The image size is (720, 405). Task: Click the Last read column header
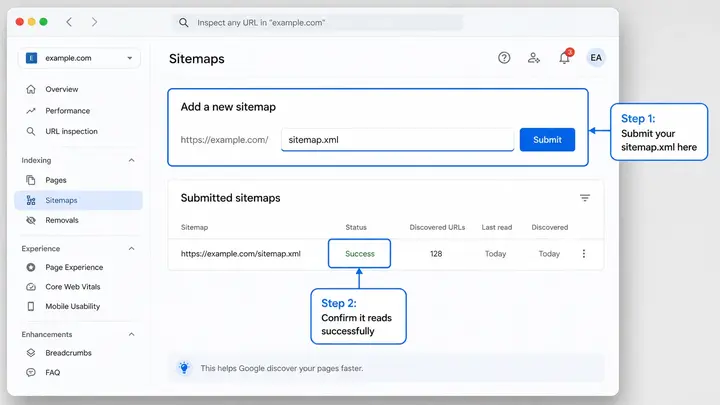click(496, 227)
